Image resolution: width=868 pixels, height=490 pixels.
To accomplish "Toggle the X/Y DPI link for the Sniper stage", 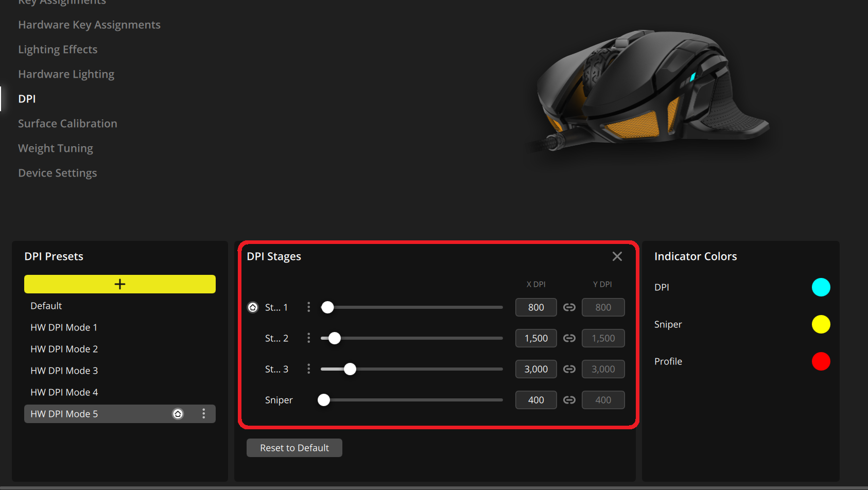I will (x=569, y=400).
